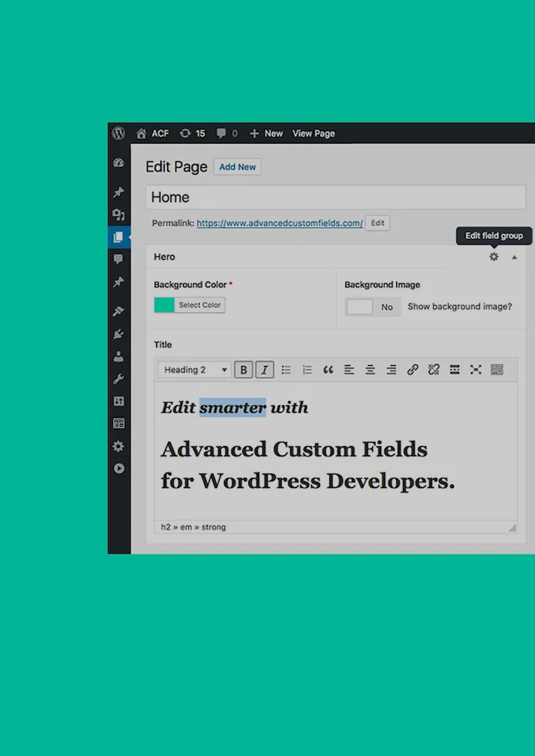Click the Add New button
The height and width of the screenshot is (756, 535).
237,167
